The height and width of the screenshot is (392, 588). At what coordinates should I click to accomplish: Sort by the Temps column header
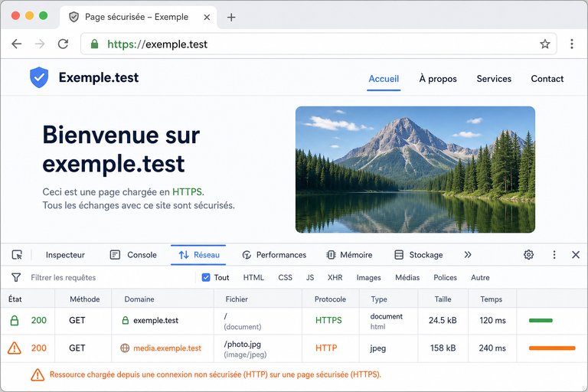point(492,299)
